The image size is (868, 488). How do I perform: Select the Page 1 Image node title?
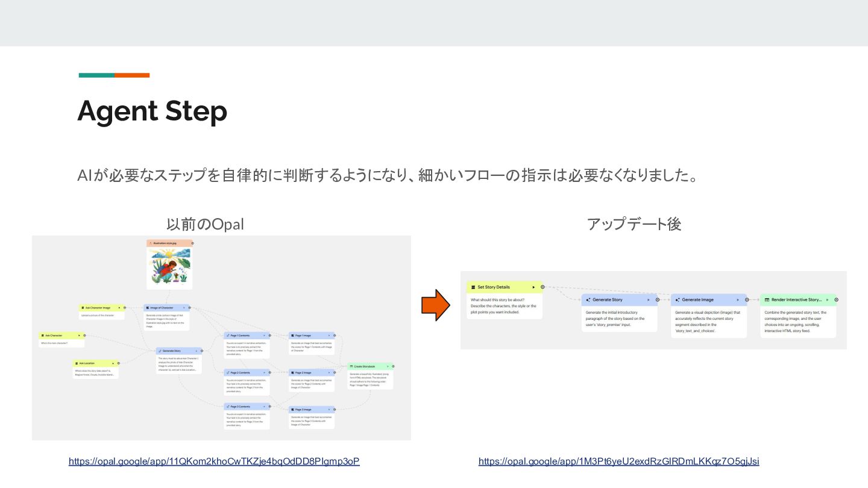[x=303, y=336]
